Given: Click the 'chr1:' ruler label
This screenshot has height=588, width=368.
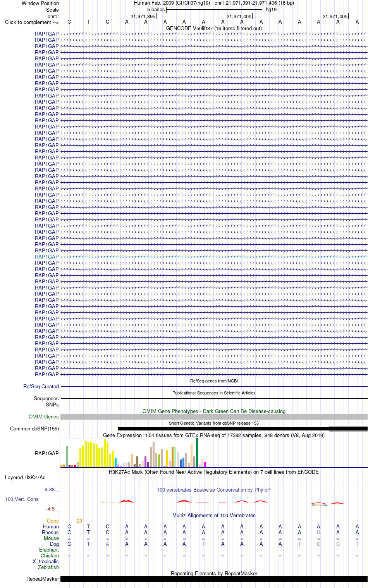Looking at the screenshot, I should [x=53, y=16].
